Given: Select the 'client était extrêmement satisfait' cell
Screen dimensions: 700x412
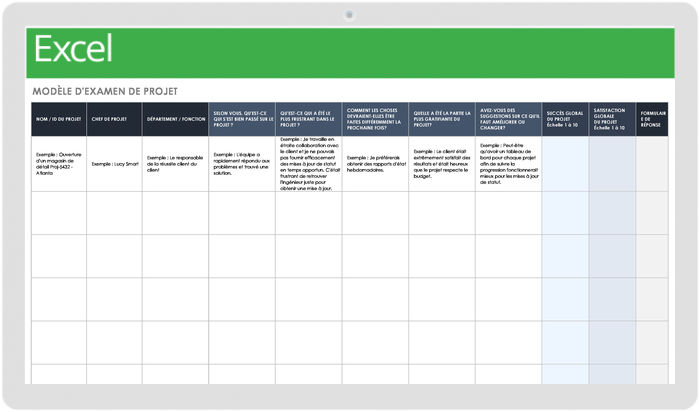Looking at the screenshot, I should [x=441, y=162].
